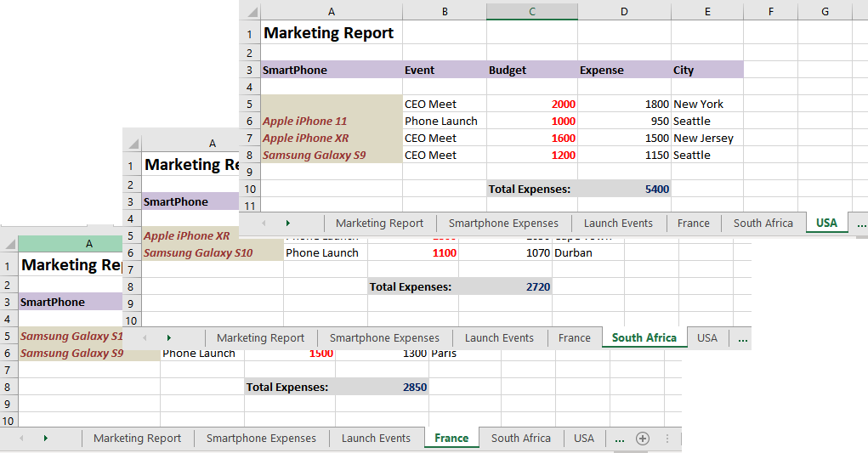The height and width of the screenshot is (453, 868).
Task: Select column D header in USA window
Action: coord(624,12)
